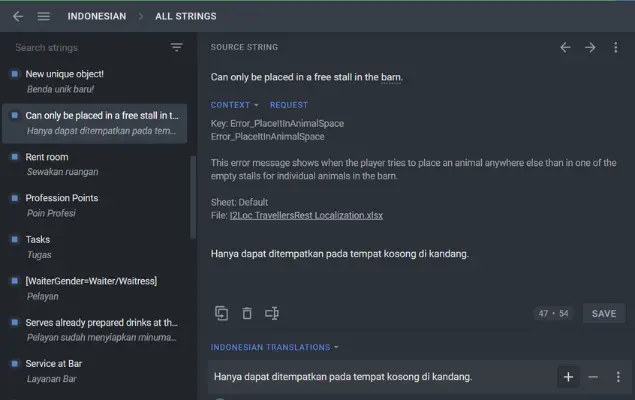Downvote the translation suggestion with minus

tap(593, 377)
